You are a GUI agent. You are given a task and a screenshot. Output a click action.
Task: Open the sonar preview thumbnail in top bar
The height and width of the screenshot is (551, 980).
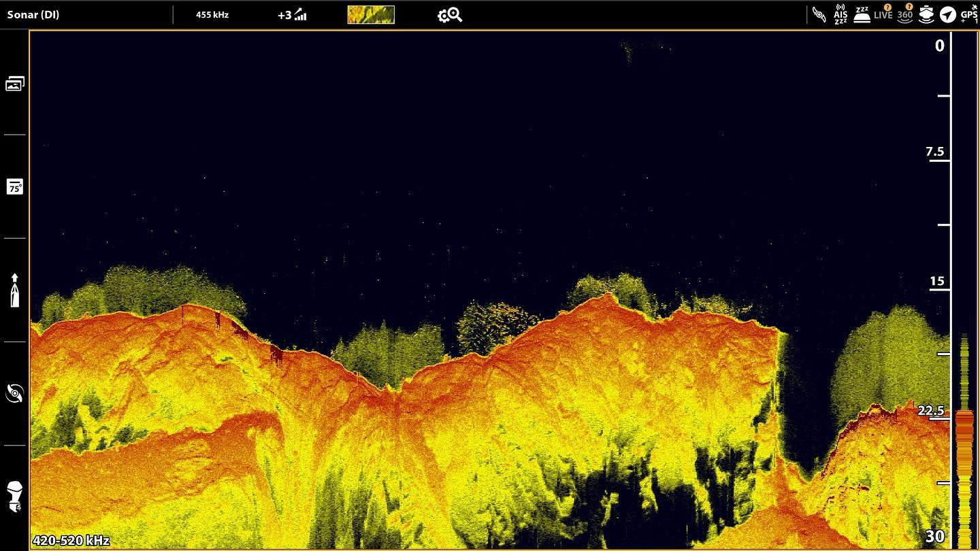[371, 14]
